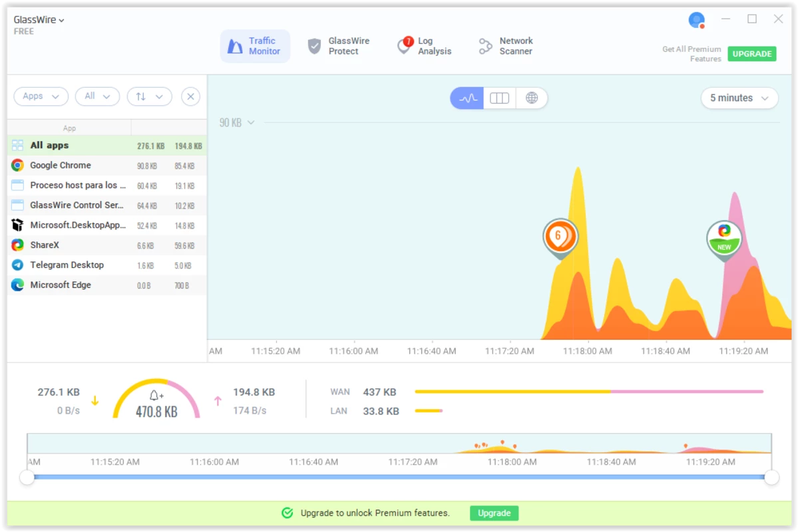This screenshot has width=798, height=532.
Task: Open the Apps filter dropdown
Action: pyautogui.click(x=41, y=96)
